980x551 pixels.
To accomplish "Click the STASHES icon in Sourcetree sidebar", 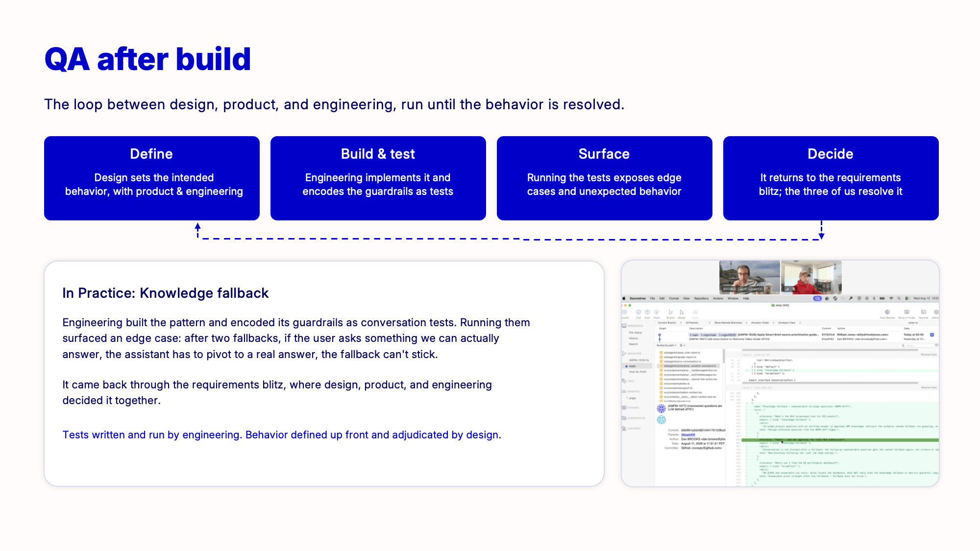I will 624,407.
